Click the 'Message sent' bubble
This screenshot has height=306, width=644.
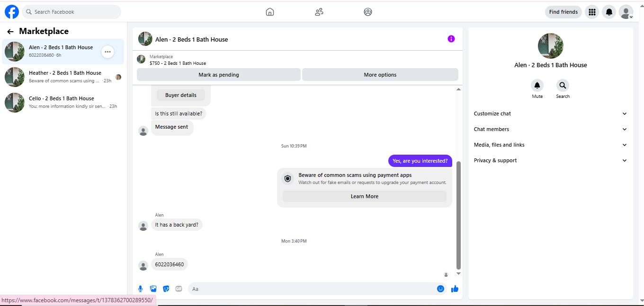point(172,127)
